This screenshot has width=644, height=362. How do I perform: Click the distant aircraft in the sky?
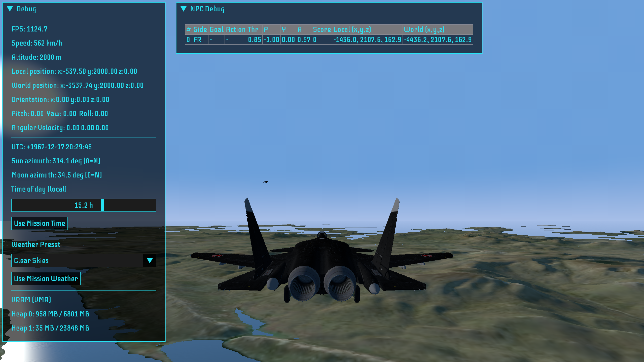(265, 182)
